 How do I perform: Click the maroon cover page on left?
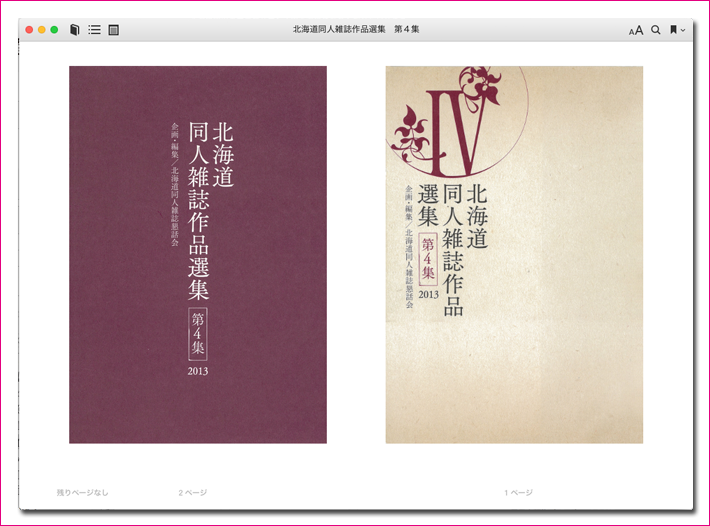pos(198,255)
